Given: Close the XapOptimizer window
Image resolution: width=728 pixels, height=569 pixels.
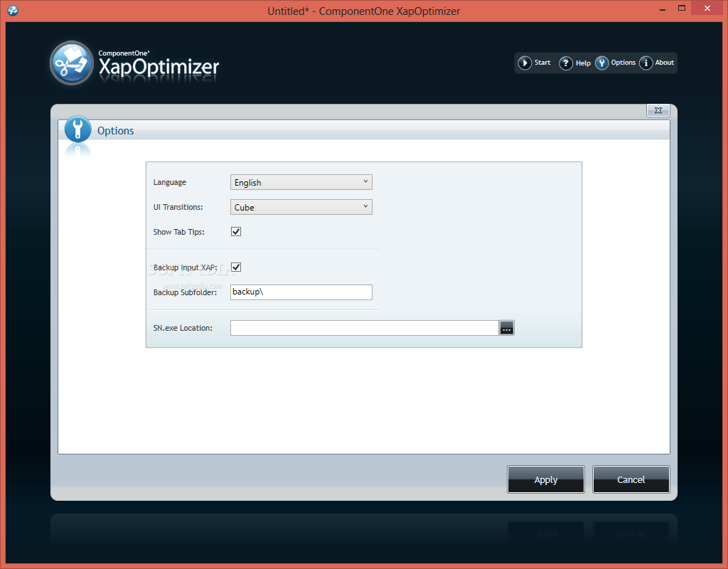Looking at the screenshot, I should click(707, 9).
